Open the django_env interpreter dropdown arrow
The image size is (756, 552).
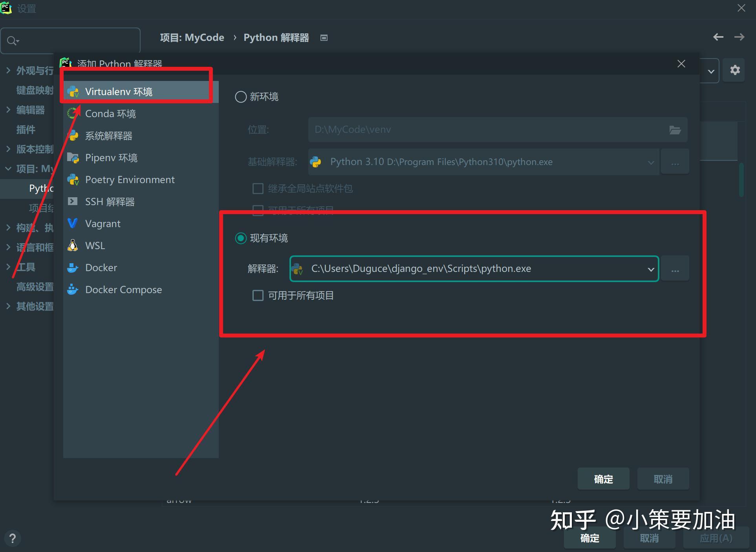point(650,269)
